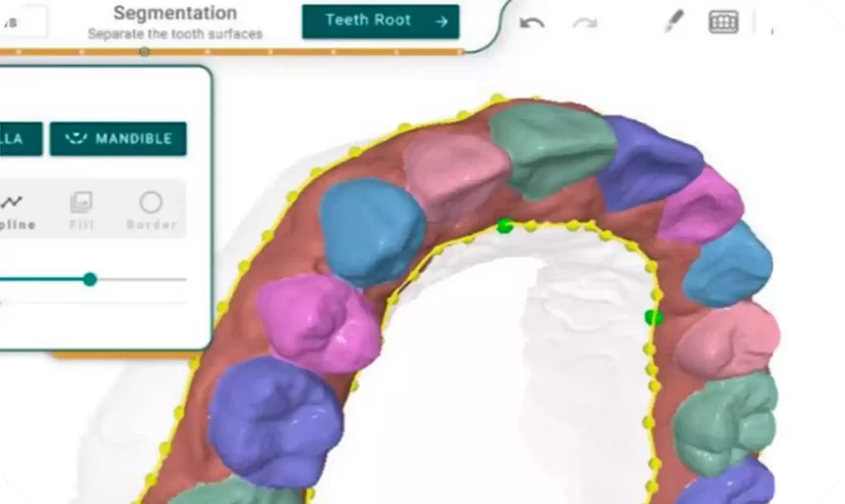The width and height of the screenshot is (845, 504).
Task: Select the Fill segmentation tool
Action: 82,210
